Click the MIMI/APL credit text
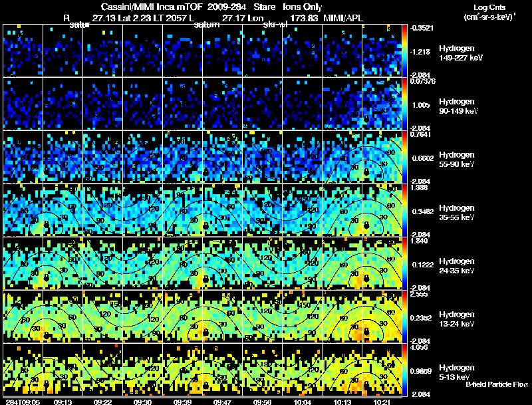The width and height of the screenshot is (532, 405). (x=343, y=19)
